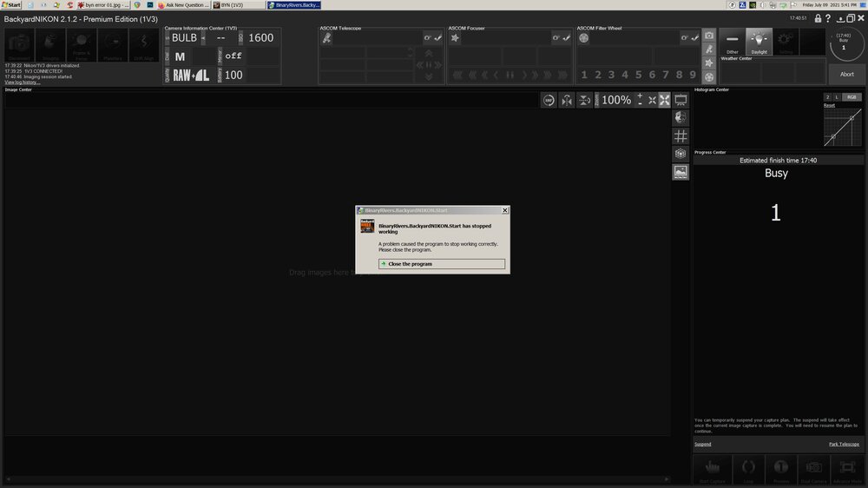Click the Suspend link

(x=702, y=444)
